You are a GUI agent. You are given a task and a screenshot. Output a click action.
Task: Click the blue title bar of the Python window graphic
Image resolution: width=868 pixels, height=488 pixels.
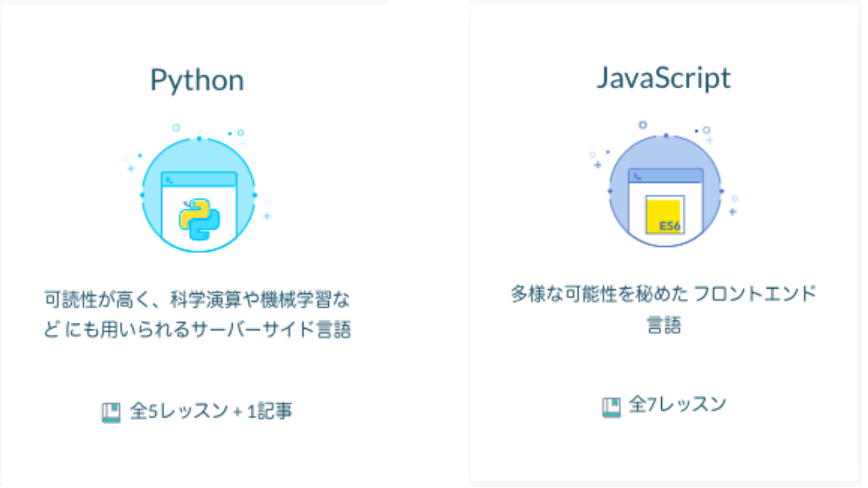(199, 178)
